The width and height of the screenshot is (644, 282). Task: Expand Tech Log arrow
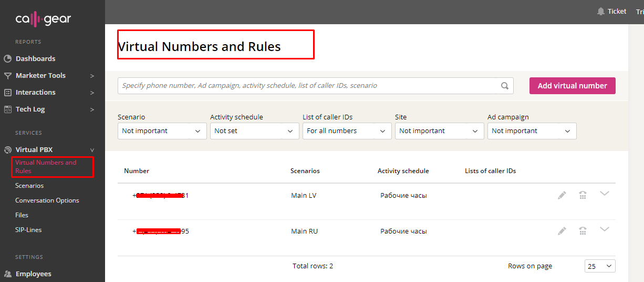(92, 109)
